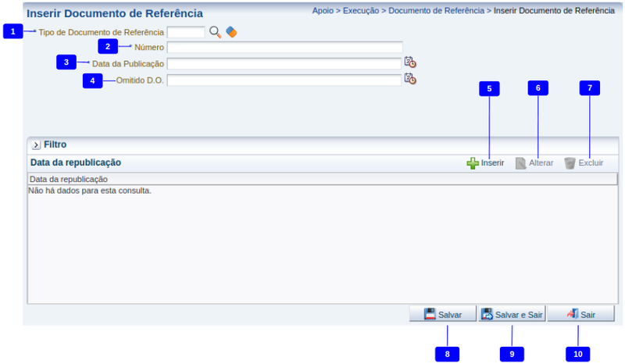Open calendar picker for Data da Publicação
Image resolution: width=625 pixels, height=364 pixels.
(x=409, y=62)
